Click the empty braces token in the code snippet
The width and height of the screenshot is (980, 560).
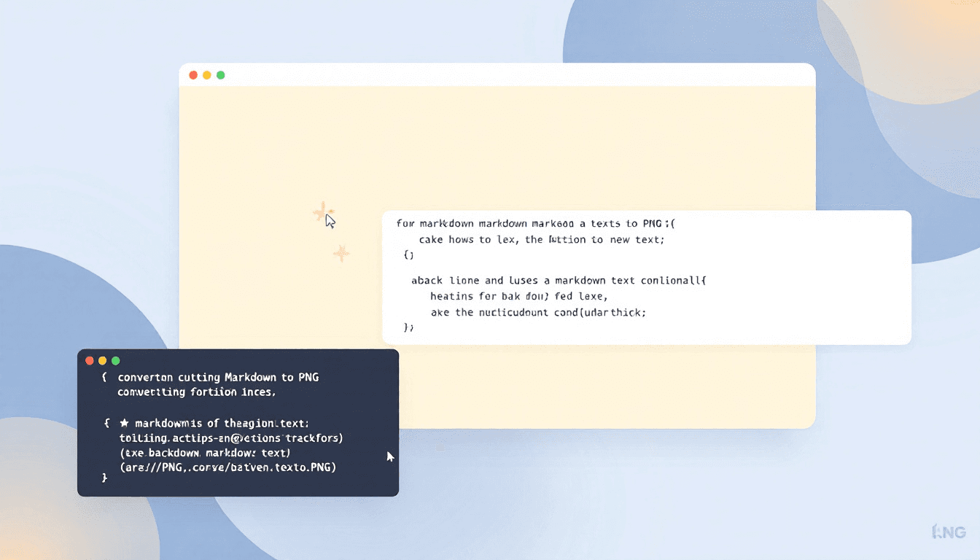coord(408,255)
